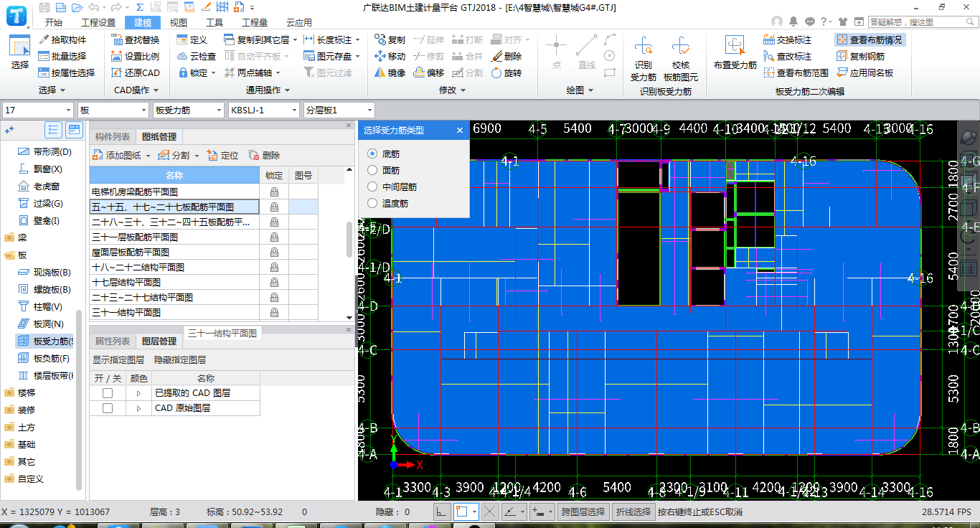Viewport: 980px width, 528px height.
Task: Toggle lock for 电梯机房梁配筋平面图 row
Action: point(274,192)
